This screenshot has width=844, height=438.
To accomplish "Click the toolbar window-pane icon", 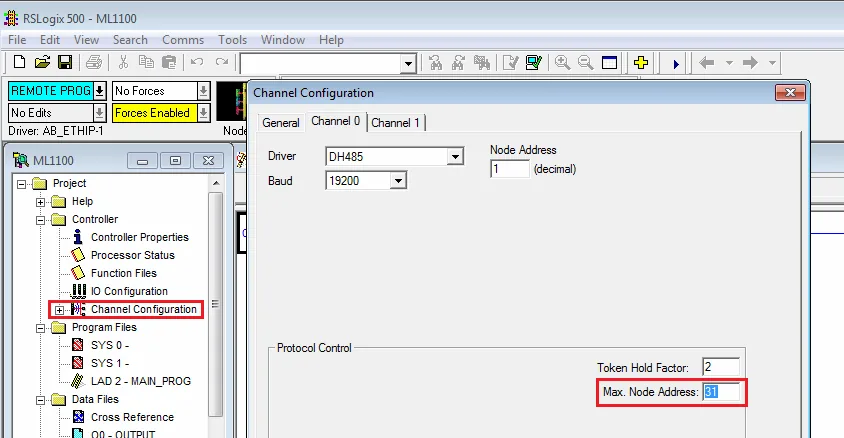I will [609, 63].
